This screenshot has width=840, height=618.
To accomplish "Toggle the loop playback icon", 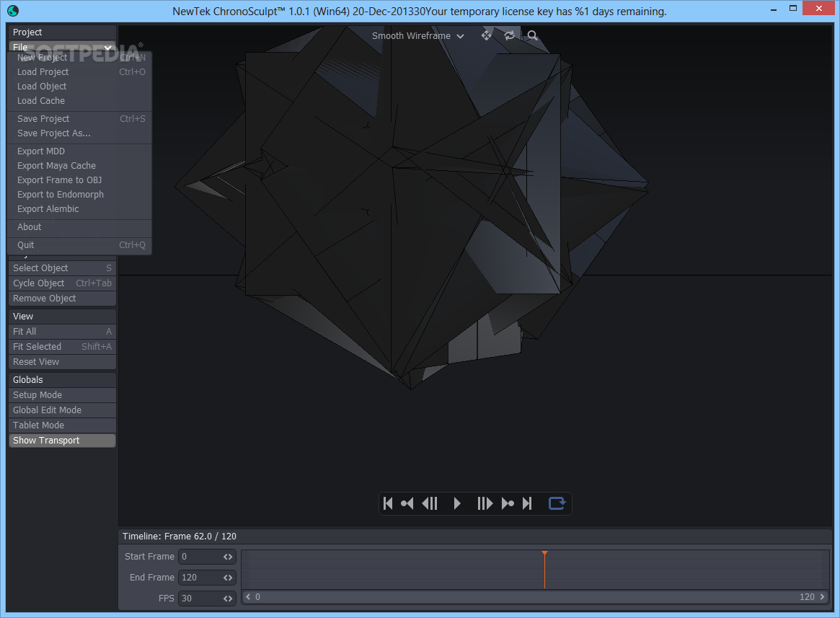I will 557,503.
